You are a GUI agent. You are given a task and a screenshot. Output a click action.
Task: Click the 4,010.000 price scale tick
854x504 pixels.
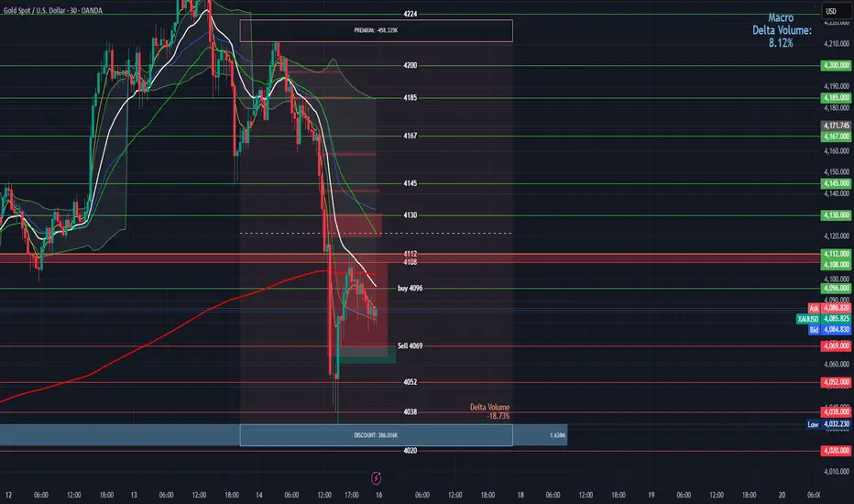click(837, 472)
